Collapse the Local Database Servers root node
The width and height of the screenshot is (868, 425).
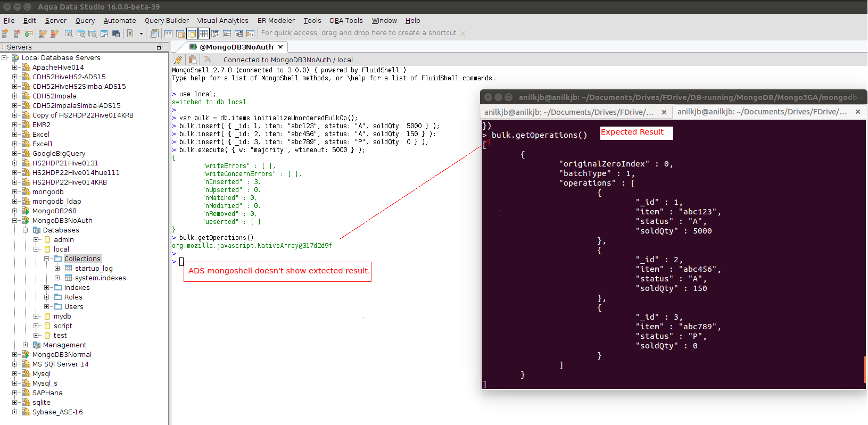coord(4,57)
